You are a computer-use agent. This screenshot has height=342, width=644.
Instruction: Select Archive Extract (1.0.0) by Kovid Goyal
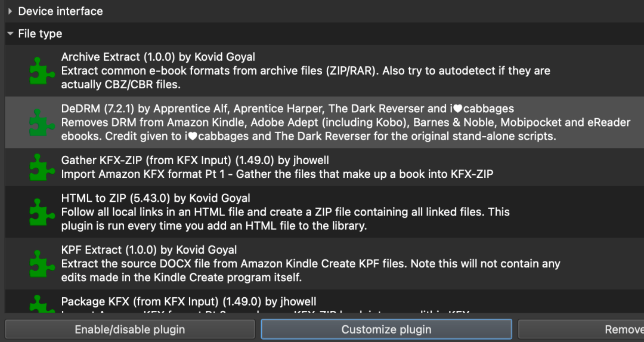(158, 57)
